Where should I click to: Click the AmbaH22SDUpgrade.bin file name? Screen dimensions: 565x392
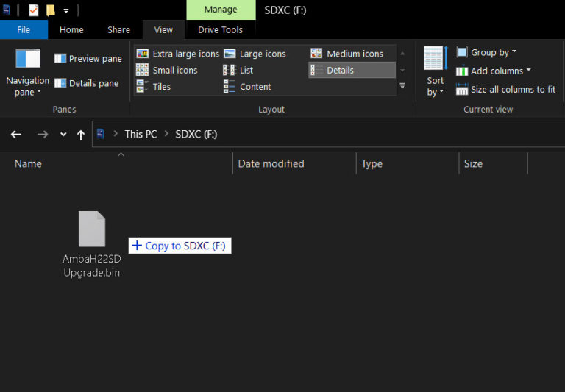pos(91,266)
